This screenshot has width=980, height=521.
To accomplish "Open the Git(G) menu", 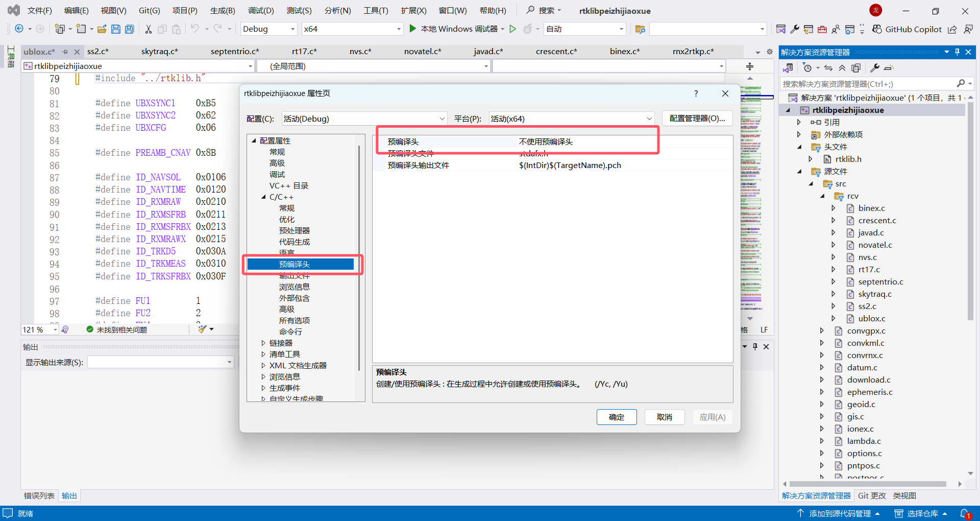I will click(x=150, y=10).
